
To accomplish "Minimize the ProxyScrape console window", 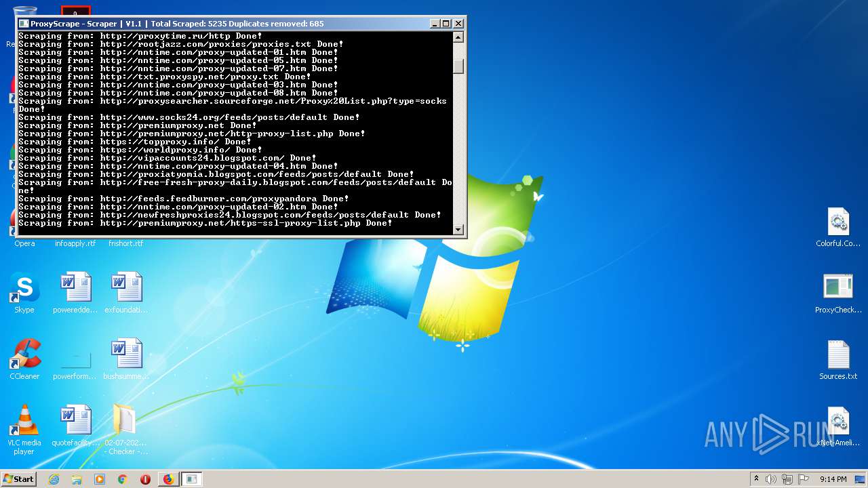I will pos(434,24).
